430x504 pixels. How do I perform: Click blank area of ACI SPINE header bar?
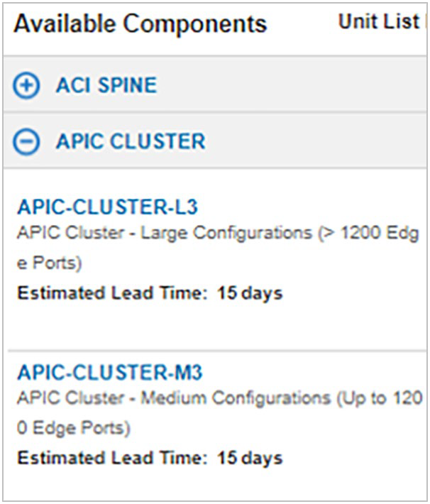tap(298, 87)
